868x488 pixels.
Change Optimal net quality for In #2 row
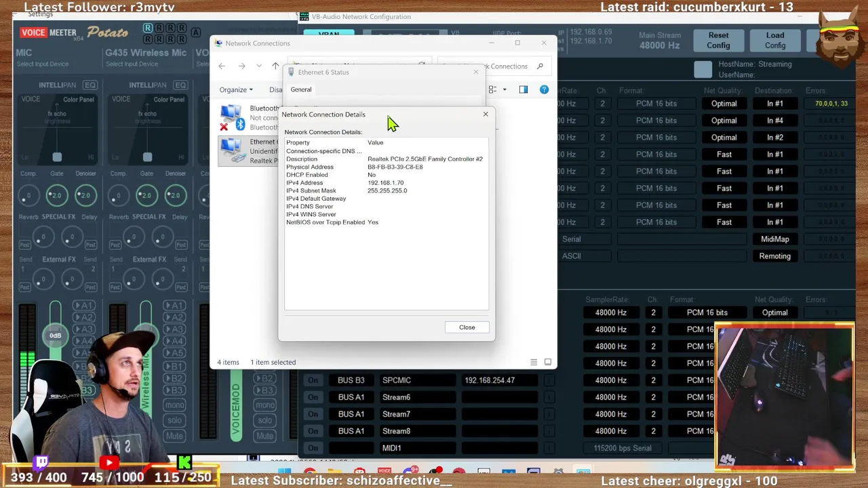(x=724, y=138)
